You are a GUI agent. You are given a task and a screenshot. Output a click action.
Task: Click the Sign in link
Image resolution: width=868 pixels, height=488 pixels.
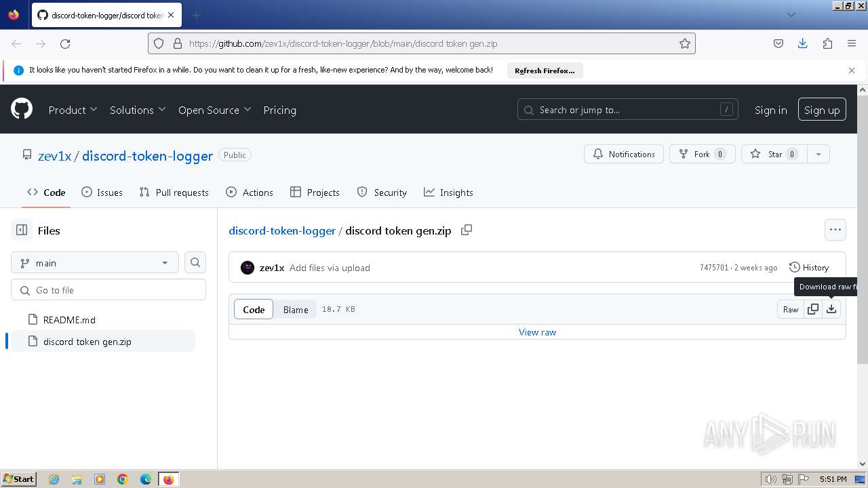tap(771, 110)
